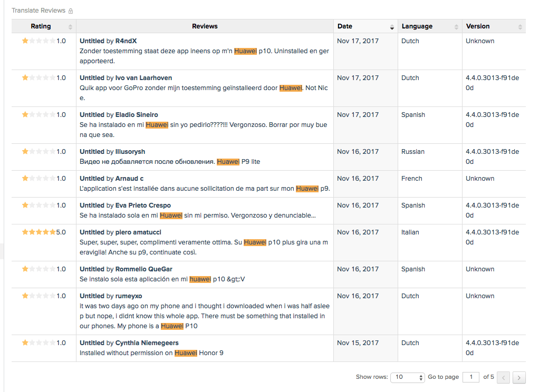Click the previous page left arrow
The height and width of the screenshot is (392, 539).
click(504, 377)
